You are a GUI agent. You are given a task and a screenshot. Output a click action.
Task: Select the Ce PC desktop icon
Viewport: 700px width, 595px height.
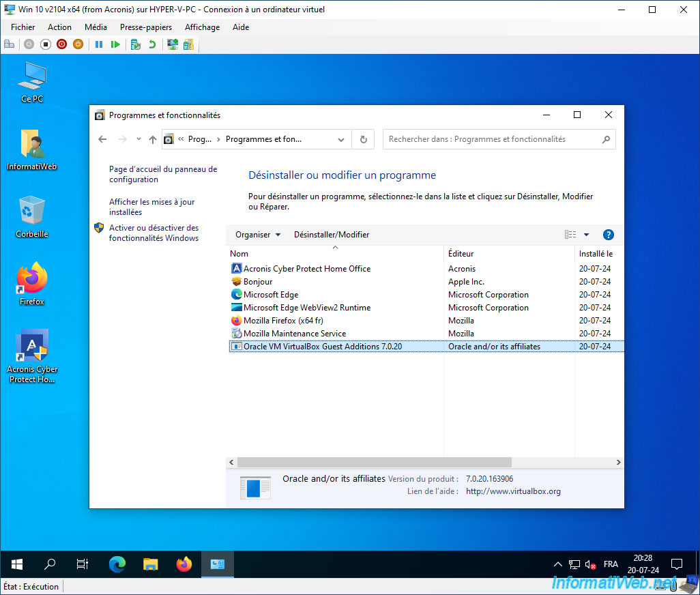tap(32, 83)
